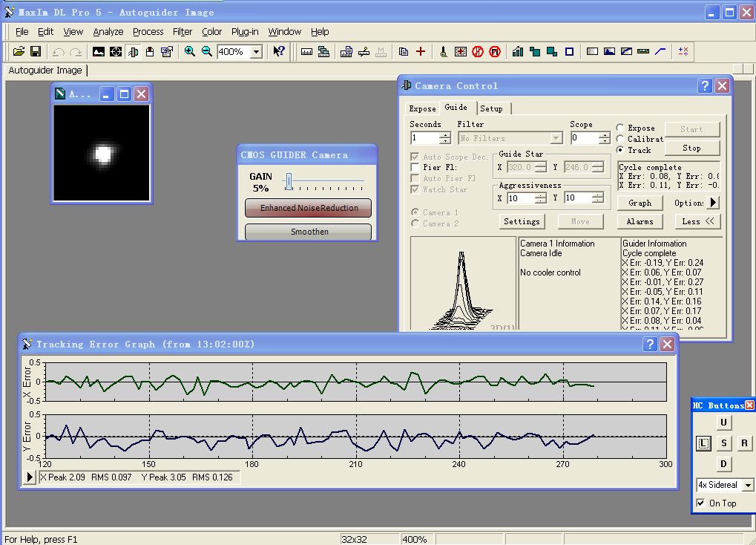756x545 pixels.
Task: Toggle the Camera Control toolbar icon
Action: click(133, 51)
